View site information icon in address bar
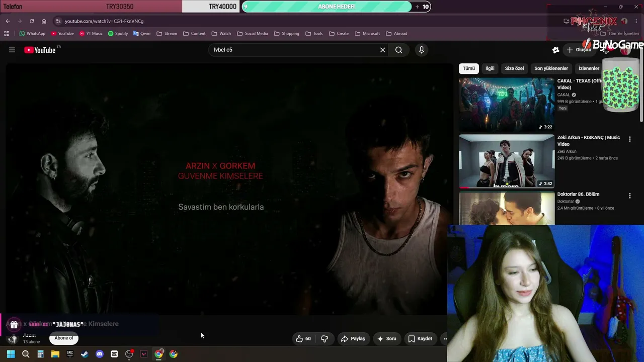Viewport: 644px width, 362px height. point(58,21)
